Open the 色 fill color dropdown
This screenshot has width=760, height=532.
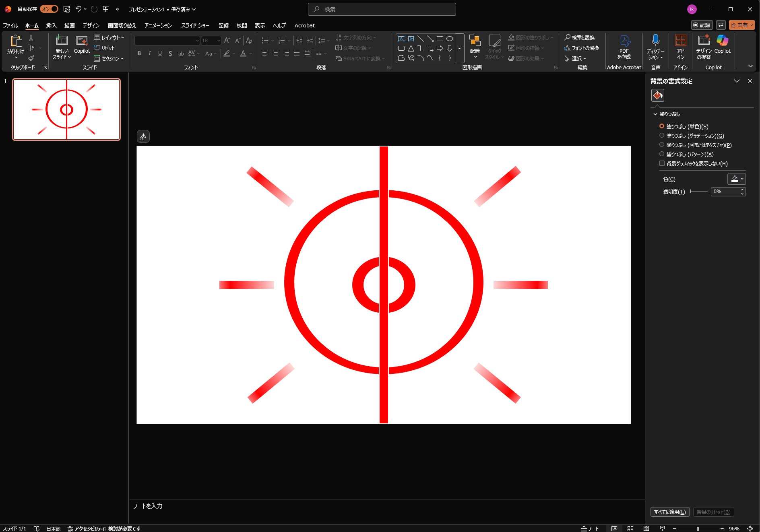(x=736, y=179)
